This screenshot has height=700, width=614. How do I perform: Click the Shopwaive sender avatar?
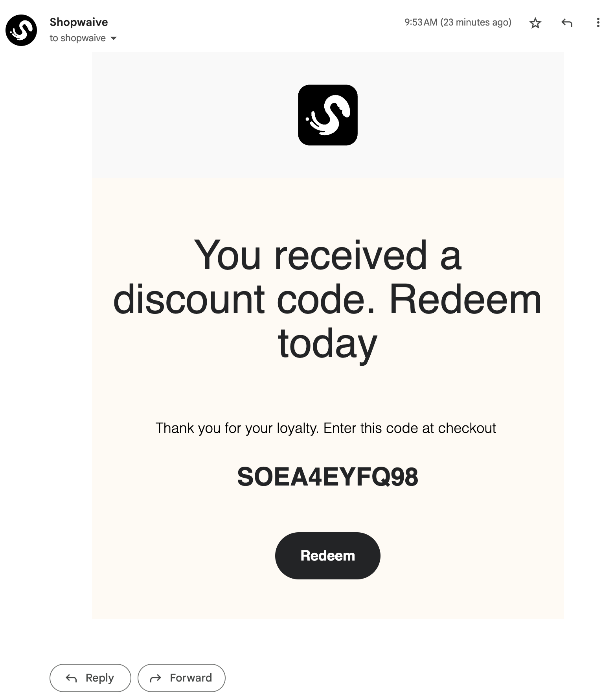pyautogui.click(x=21, y=30)
